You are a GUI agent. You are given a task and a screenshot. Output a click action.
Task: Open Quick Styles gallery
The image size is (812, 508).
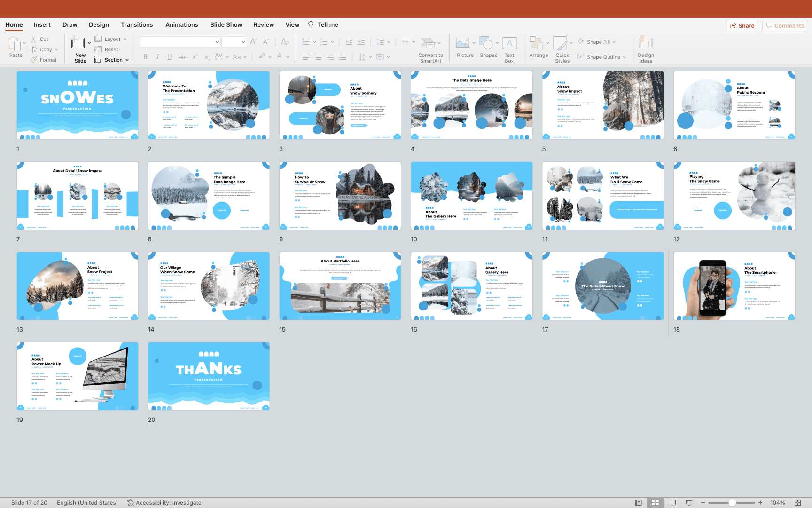pos(560,43)
